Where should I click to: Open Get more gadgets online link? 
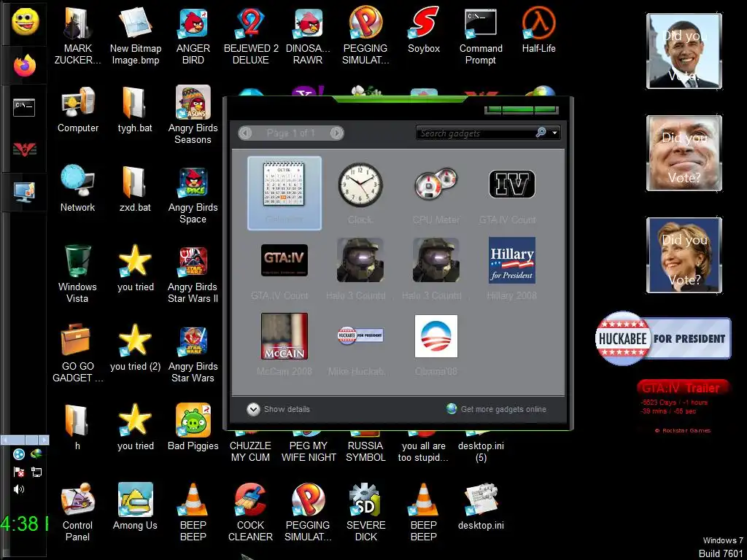pyautogui.click(x=496, y=409)
